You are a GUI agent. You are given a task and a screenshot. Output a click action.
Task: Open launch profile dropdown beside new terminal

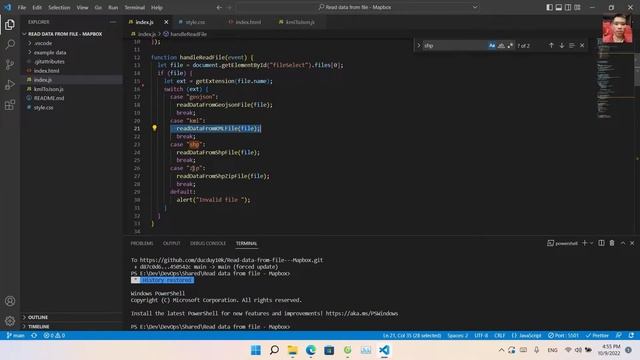[591, 243]
